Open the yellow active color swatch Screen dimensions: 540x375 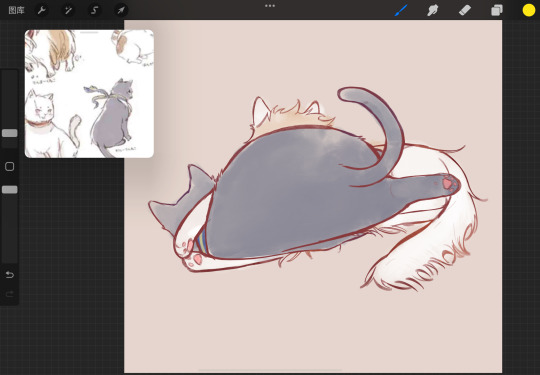coord(529,10)
